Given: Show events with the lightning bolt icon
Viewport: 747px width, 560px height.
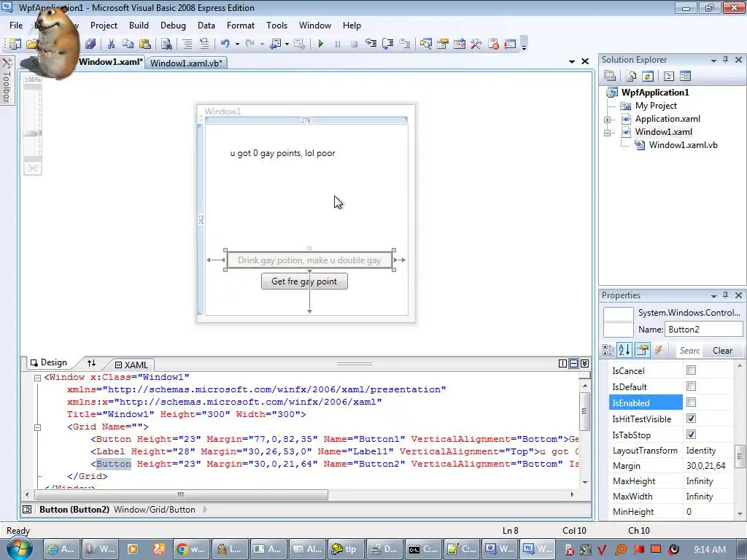Looking at the screenshot, I should pos(659,351).
